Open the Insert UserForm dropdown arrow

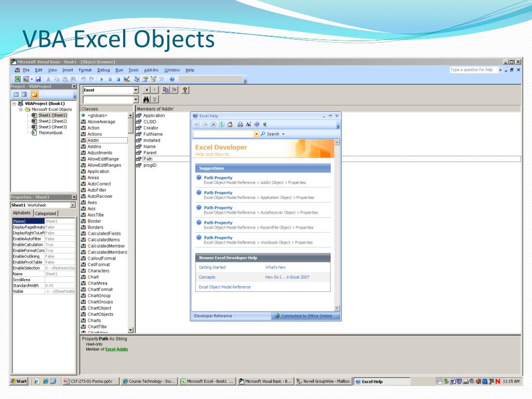click(32, 79)
